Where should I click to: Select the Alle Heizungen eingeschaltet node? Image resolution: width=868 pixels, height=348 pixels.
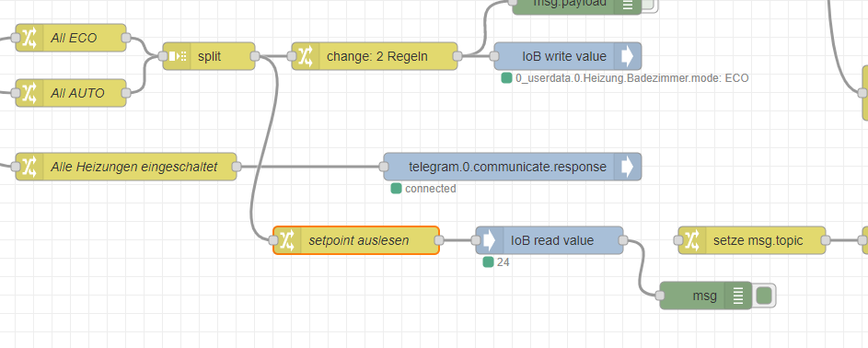[126, 167]
